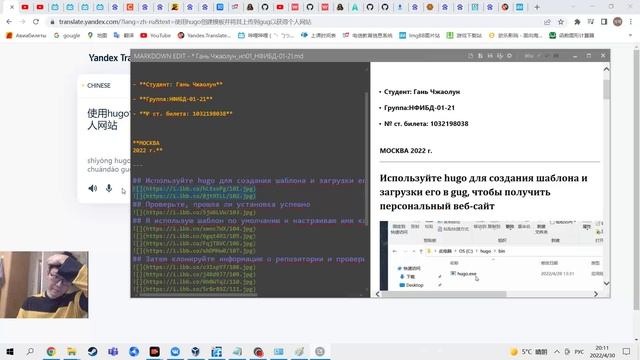The height and width of the screenshot is (360, 640).
Task: Switch to the orange C browser tab
Action: click(130, 7)
